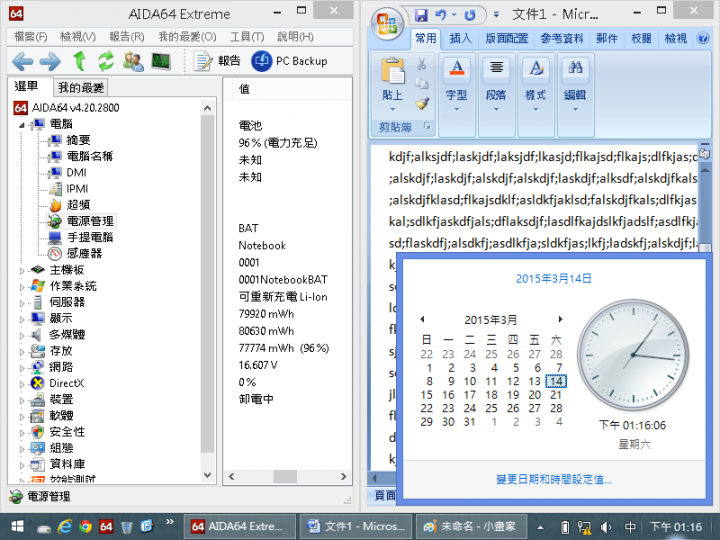Click the Word redo icon

click(469, 15)
